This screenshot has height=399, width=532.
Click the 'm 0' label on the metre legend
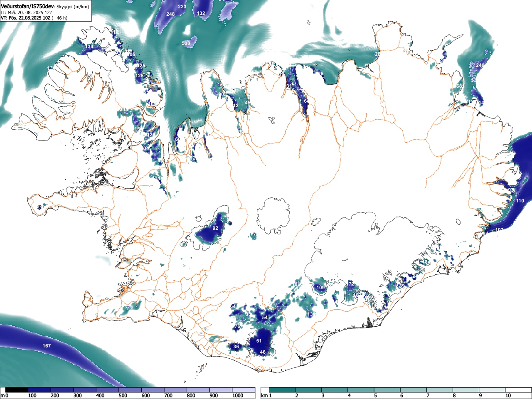[5, 396]
